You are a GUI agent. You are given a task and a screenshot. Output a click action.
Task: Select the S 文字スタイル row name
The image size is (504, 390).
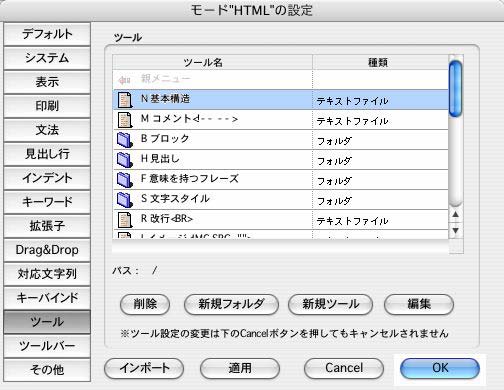click(x=175, y=199)
